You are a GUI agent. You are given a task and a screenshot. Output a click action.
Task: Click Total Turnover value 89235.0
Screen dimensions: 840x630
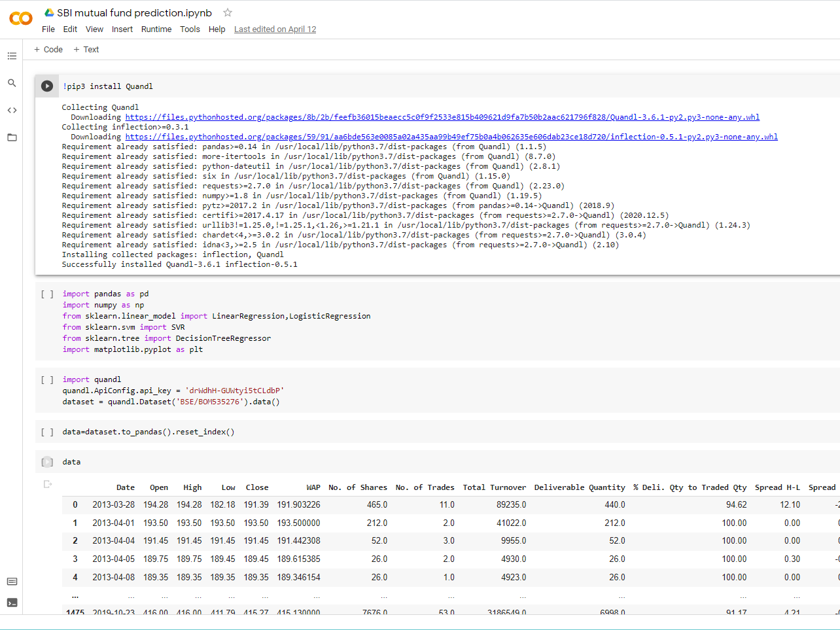pyautogui.click(x=511, y=505)
